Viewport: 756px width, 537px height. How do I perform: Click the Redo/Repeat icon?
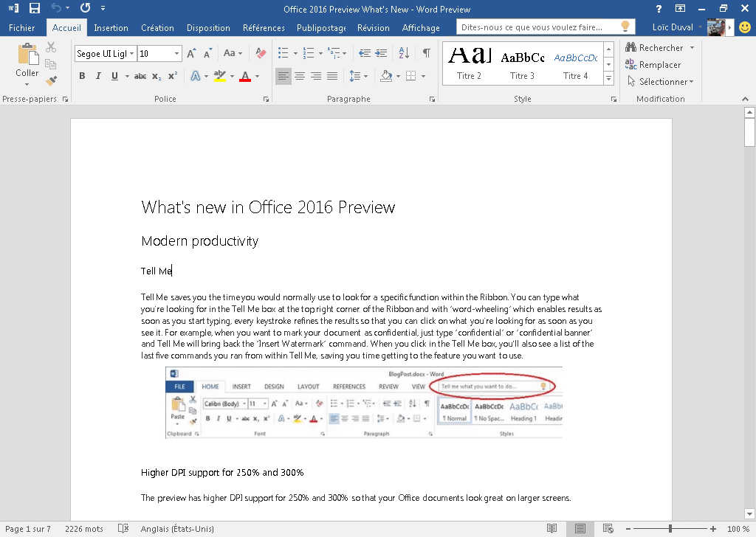[x=86, y=8]
